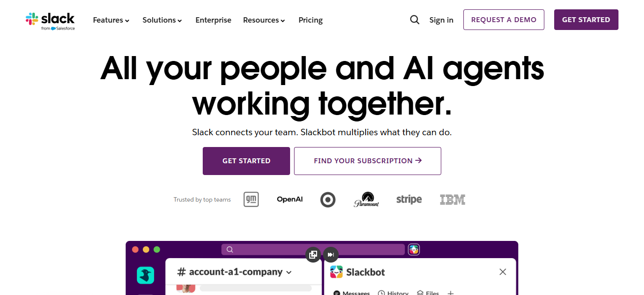Click the pop-out window icon in the screenshot

[x=313, y=255]
